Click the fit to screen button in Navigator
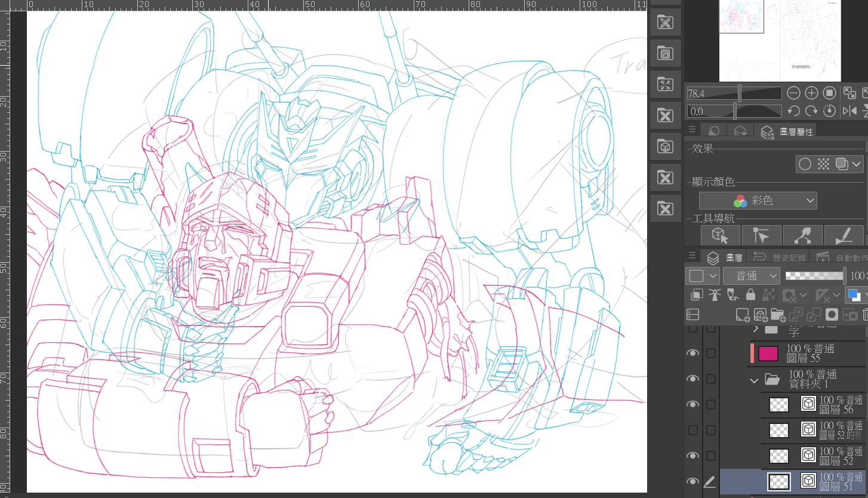The height and width of the screenshot is (498, 868). coord(849,93)
